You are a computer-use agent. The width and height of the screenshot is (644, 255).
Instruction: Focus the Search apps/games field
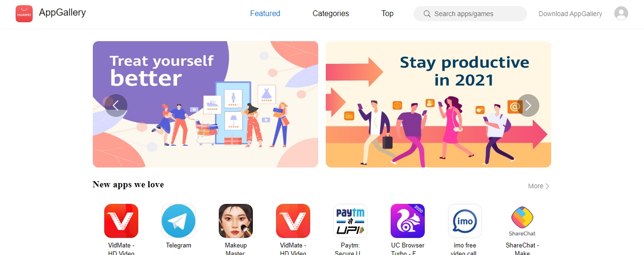(470, 14)
